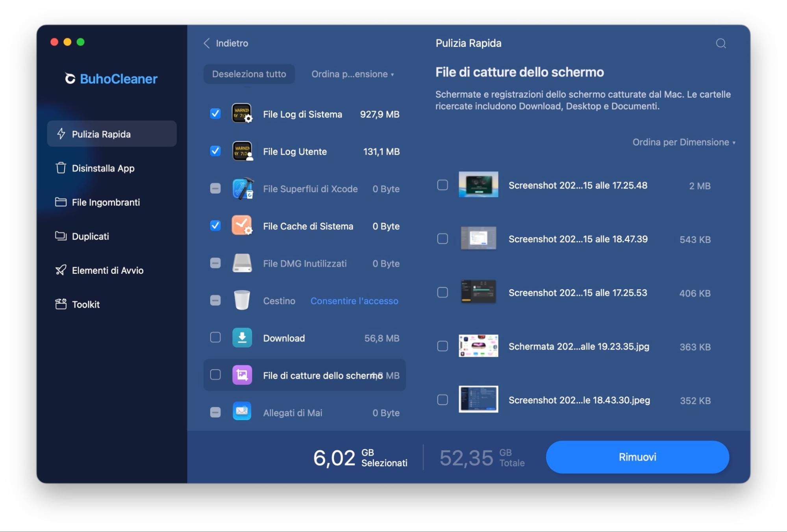Deselect the File Cache di Sistema checkbox
This screenshot has height=532, width=787.
pyautogui.click(x=215, y=226)
